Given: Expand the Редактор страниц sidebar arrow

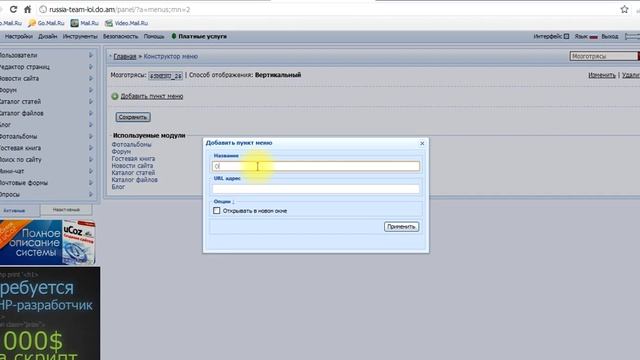Looking at the screenshot, I should pos(91,67).
